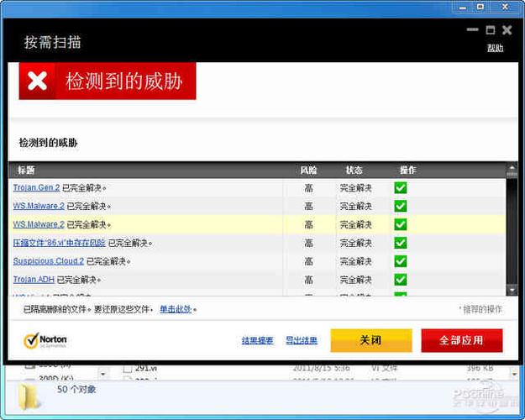Image resolution: width=525 pixels, height=420 pixels.
Task: Maximize the outer Explorer window
Action: (480, 7)
